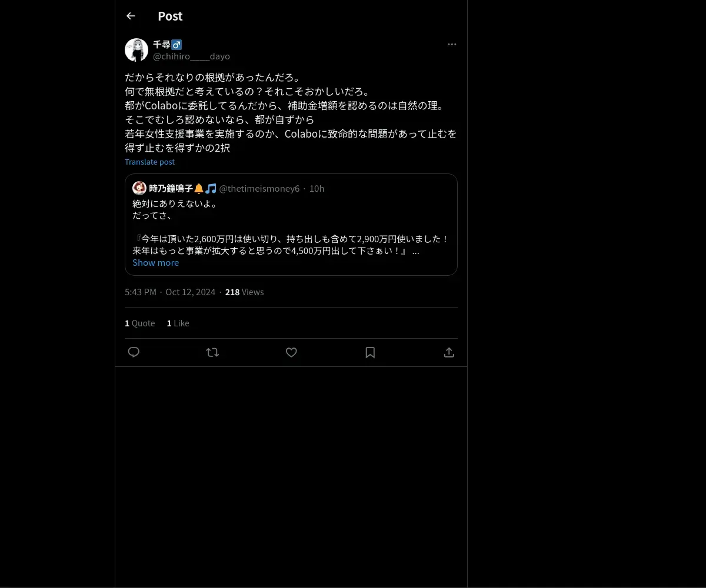706x588 pixels.
Task: Open the 時乃鐘鳴子 quoted avatar
Action: point(139,188)
